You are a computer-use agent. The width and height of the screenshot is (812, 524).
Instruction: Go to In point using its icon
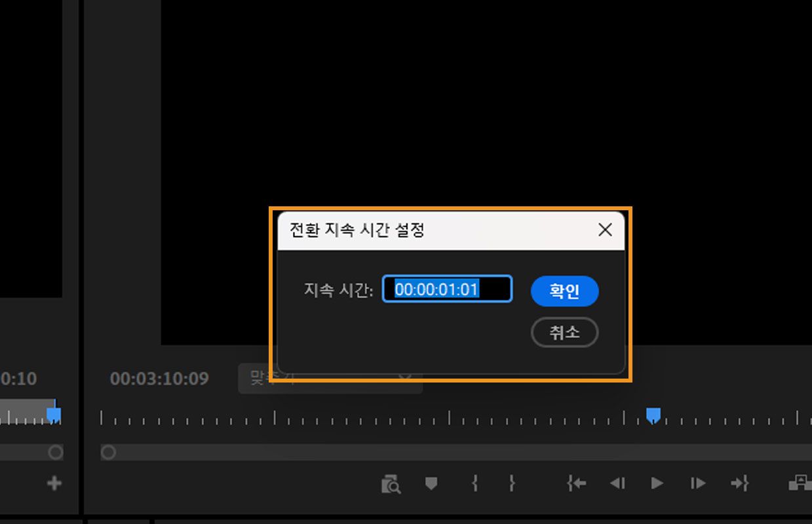[577, 483]
